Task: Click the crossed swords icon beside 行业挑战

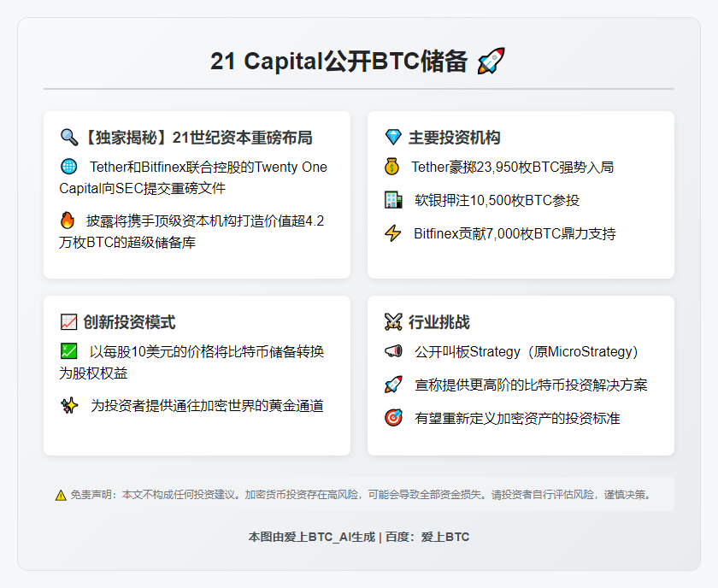Action: [x=393, y=322]
